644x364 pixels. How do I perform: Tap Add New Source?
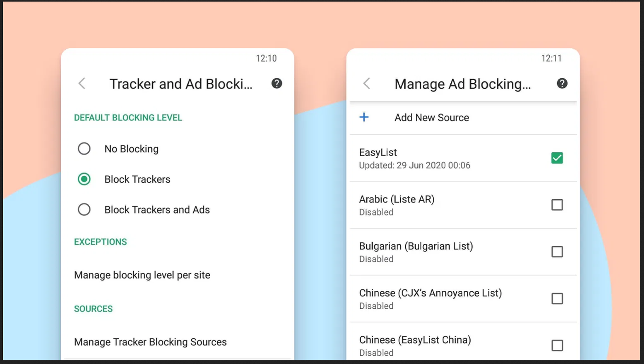tap(431, 117)
